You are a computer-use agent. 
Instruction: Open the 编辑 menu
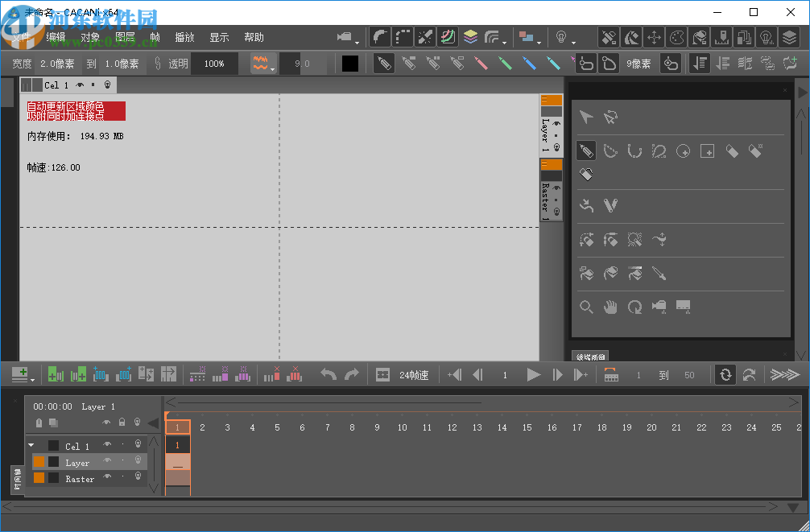(x=56, y=37)
